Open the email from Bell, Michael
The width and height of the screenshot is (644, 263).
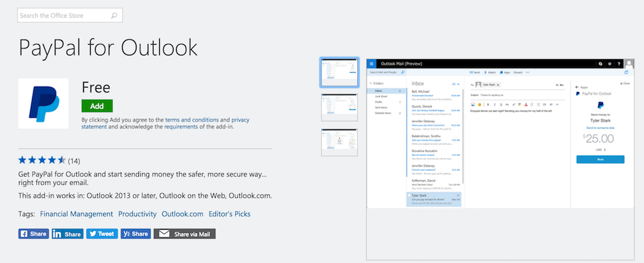pyautogui.click(x=435, y=95)
